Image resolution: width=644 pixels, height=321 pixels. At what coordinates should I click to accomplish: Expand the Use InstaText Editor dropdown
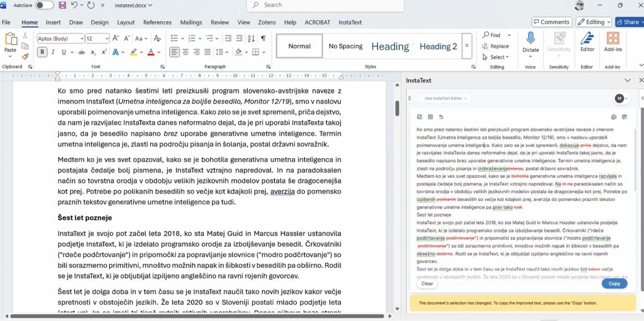(x=444, y=99)
